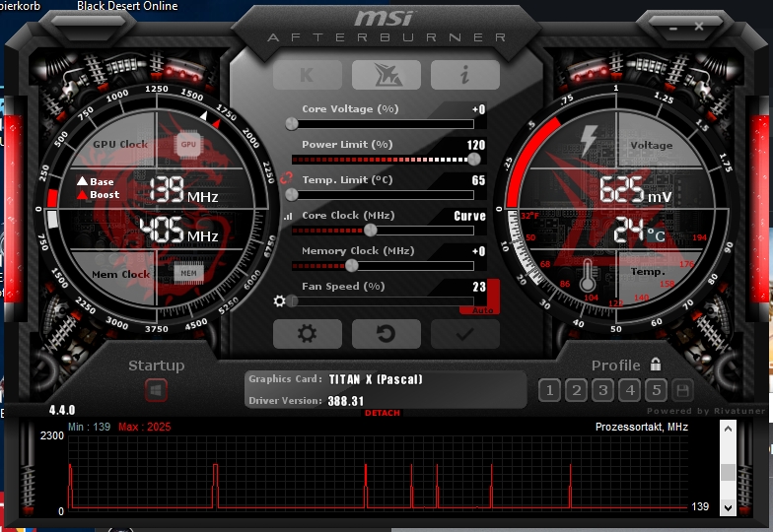Open the Kombustor K button
The height and width of the screenshot is (532, 773).
(308, 75)
